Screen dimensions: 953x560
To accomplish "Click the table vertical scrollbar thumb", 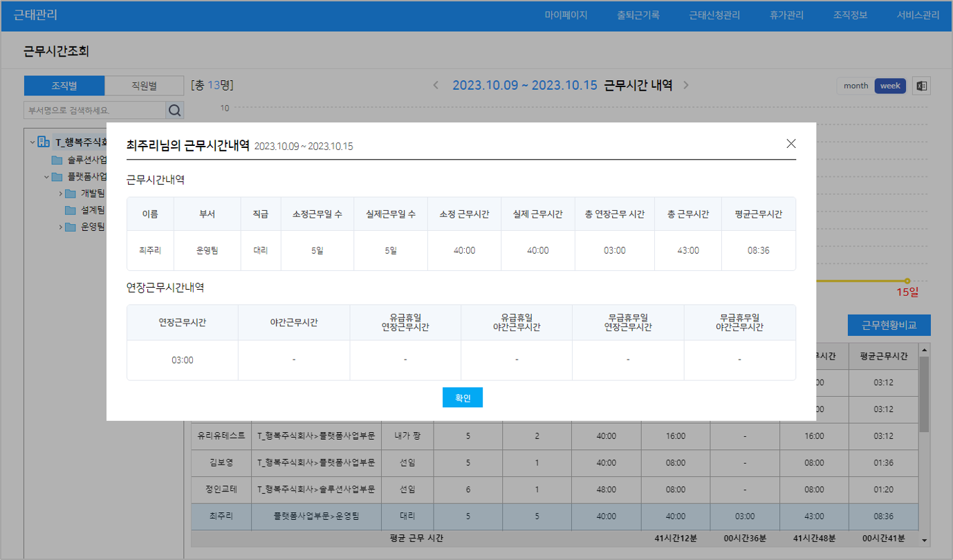I will 924,394.
